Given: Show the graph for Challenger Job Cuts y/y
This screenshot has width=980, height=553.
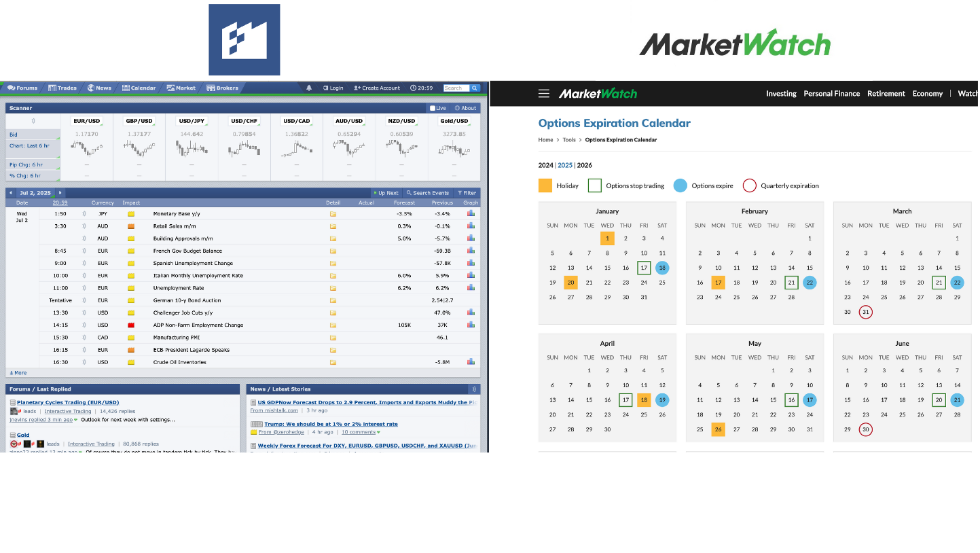Looking at the screenshot, I should click(471, 313).
